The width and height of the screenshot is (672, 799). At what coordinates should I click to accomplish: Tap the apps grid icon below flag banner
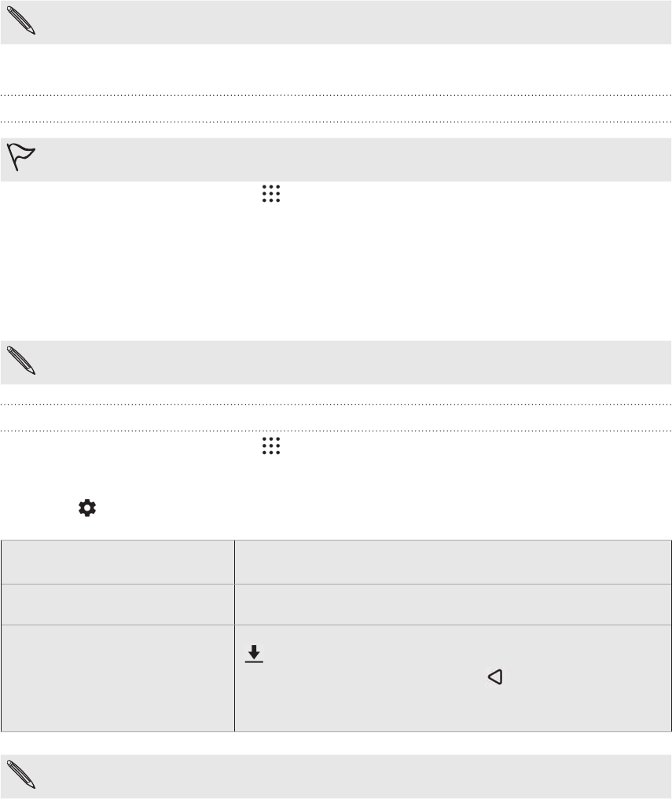click(x=271, y=193)
